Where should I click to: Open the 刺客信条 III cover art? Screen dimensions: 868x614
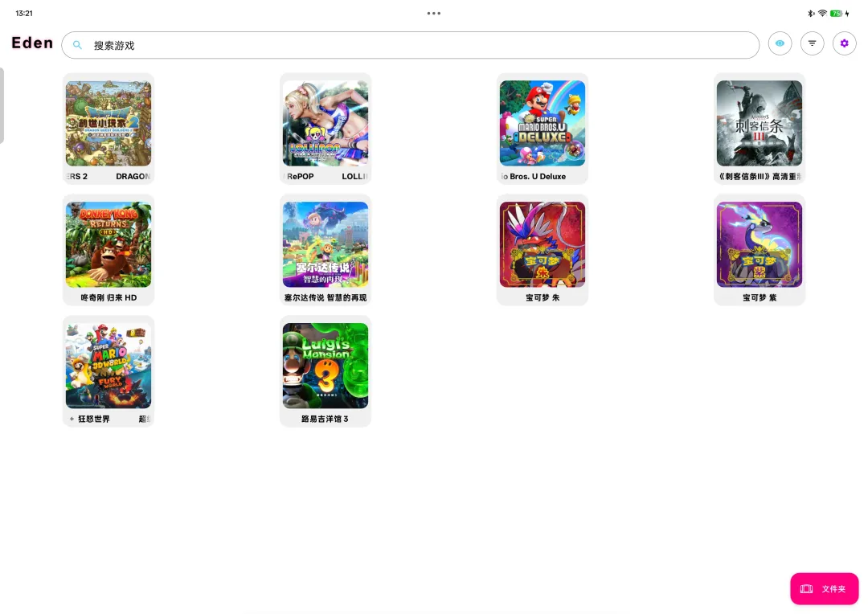click(x=759, y=123)
